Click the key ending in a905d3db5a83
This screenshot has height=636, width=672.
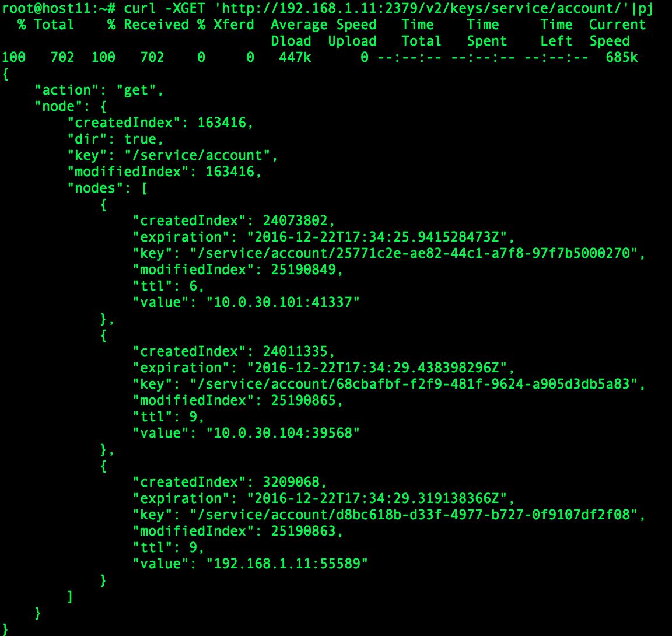pos(414,385)
